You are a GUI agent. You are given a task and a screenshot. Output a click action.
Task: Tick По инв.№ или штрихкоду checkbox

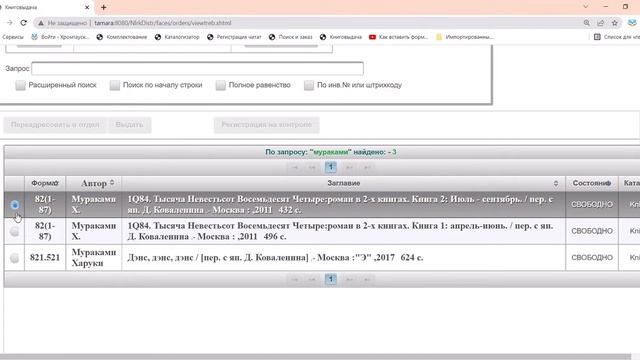pyautogui.click(x=309, y=85)
